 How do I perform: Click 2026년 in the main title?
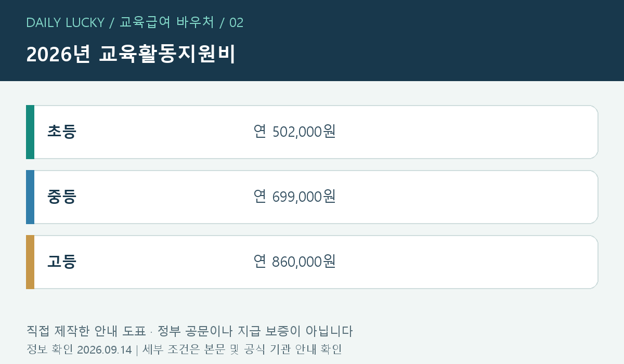tap(59, 55)
